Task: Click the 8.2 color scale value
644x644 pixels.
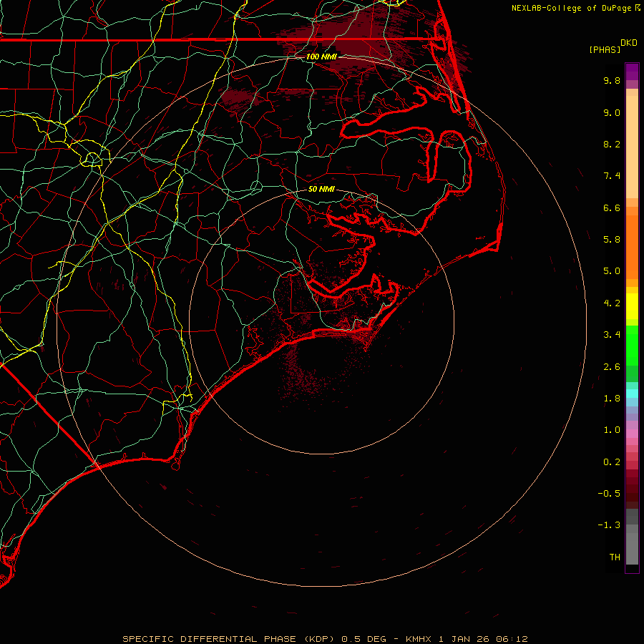Action: [x=612, y=145]
